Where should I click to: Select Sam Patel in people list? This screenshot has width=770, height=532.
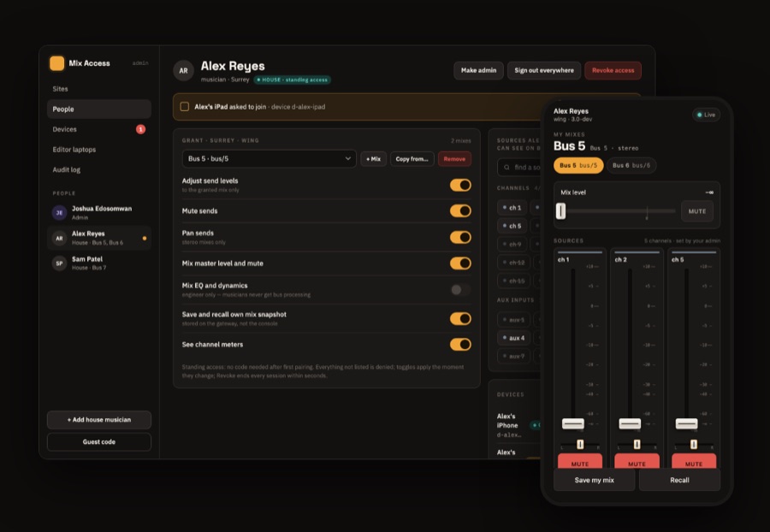pos(99,263)
